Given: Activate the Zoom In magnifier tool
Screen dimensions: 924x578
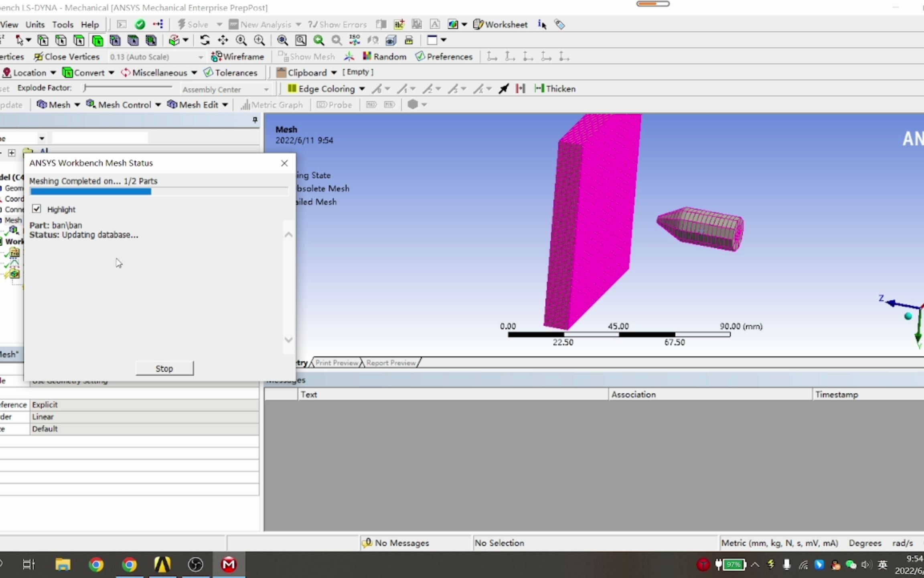Looking at the screenshot, I should pos(259,40).
